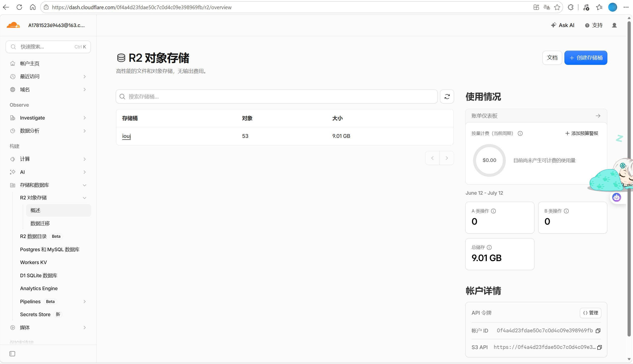The height and width of the screenshot is (364, 633).
Task: Open the floating chat assistant robot icon
Action: coord(616,197)
